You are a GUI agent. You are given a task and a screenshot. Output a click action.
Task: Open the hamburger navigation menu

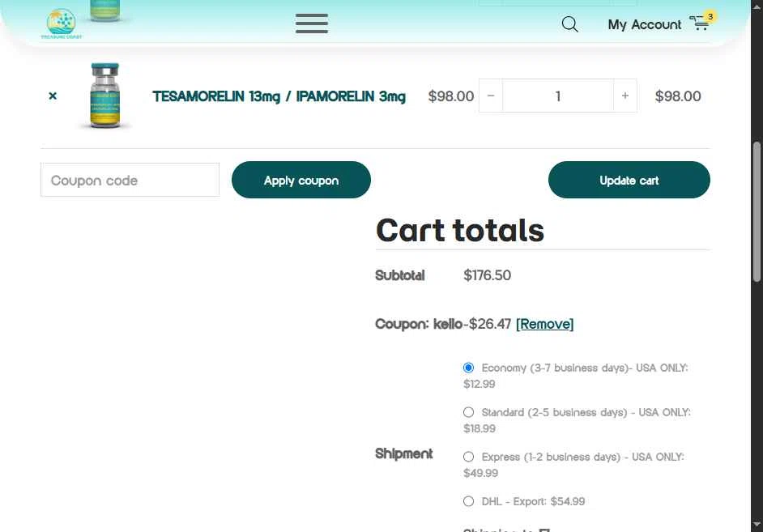311,23
